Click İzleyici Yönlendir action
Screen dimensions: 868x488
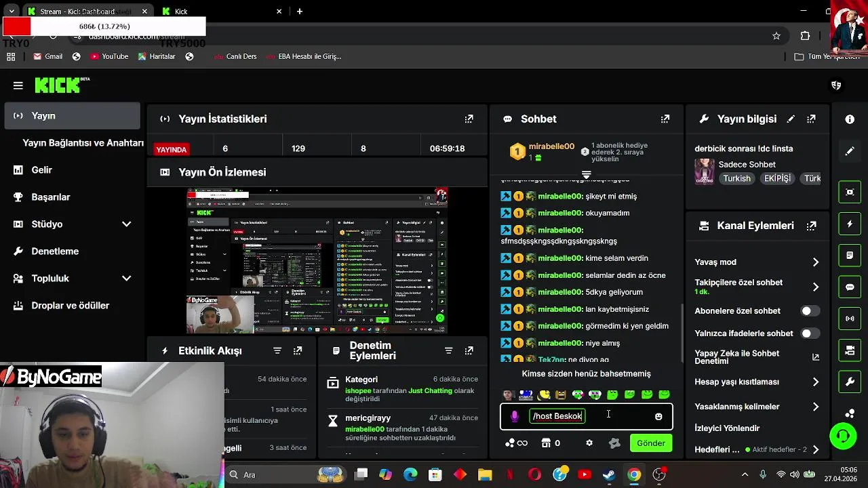(x=727, y=428)
